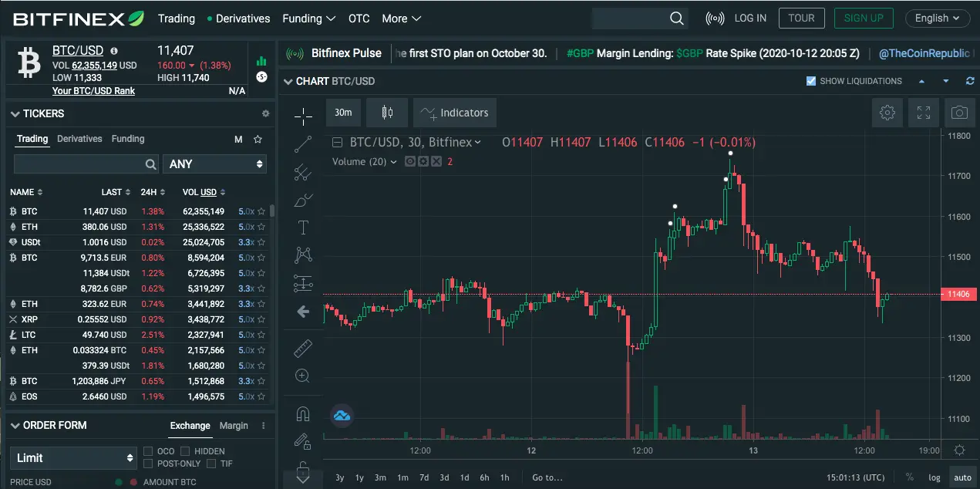Select the text annotation tool
Image resolution: width=980 pixels, height=489 pixels.
[303, 228]
